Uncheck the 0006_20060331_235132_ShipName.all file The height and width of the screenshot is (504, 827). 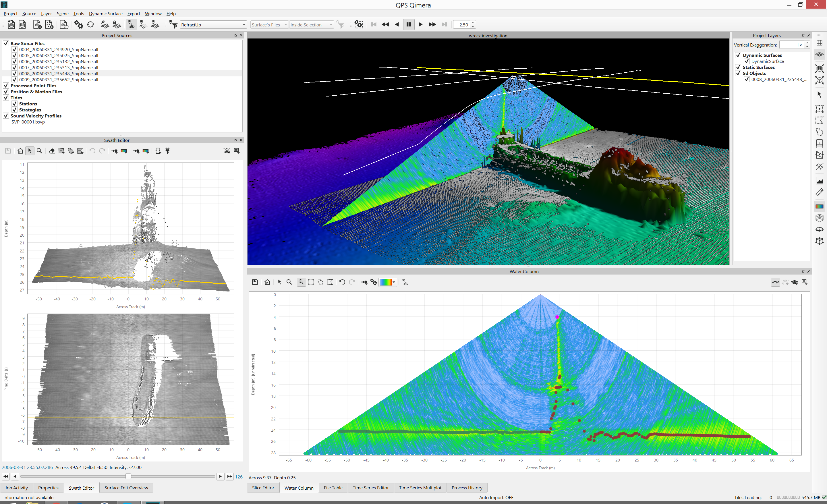pyautogui.click(x=14, y=61)
